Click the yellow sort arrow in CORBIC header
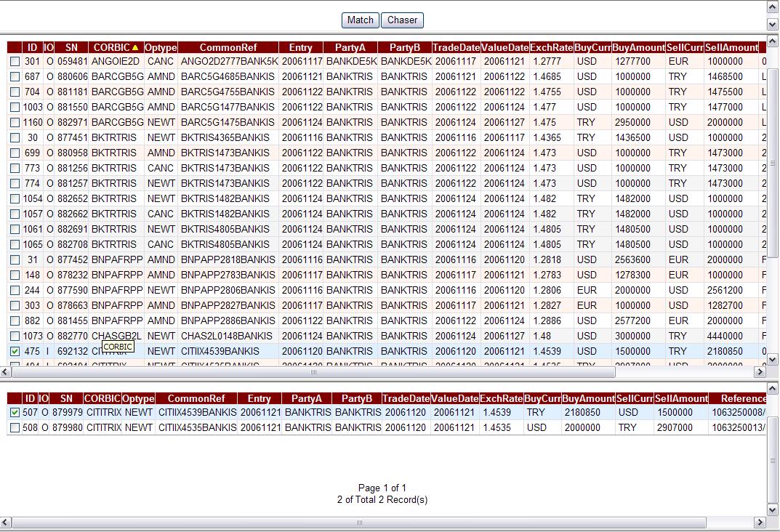The height and width of the screenshot is (532, 780). click(134, 48)
